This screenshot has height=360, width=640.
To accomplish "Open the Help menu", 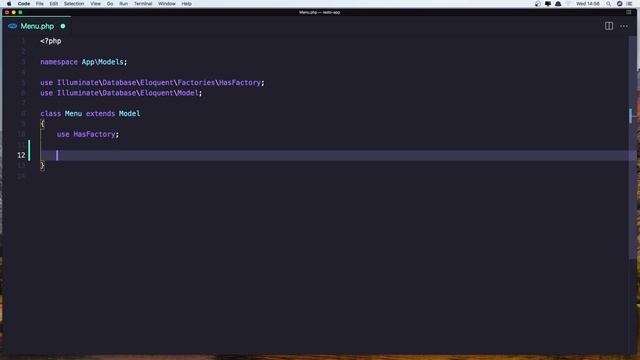I will [x=187, y=4].
